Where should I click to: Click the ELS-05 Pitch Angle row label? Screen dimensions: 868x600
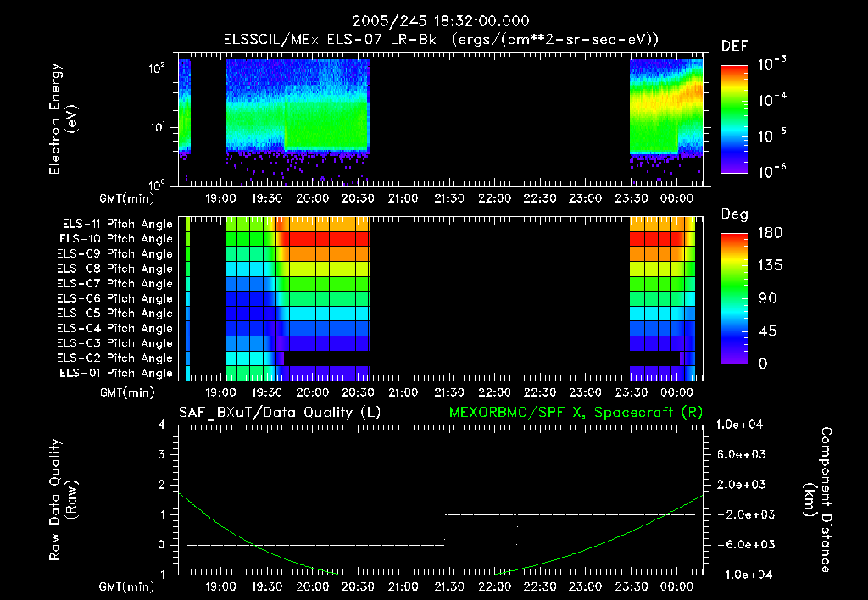click(115, 314)
